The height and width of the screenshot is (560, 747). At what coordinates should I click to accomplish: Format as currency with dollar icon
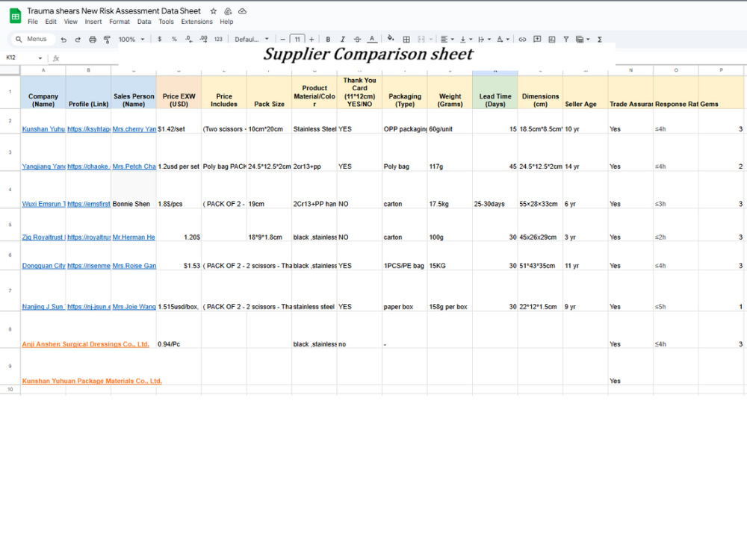[160, 40]
